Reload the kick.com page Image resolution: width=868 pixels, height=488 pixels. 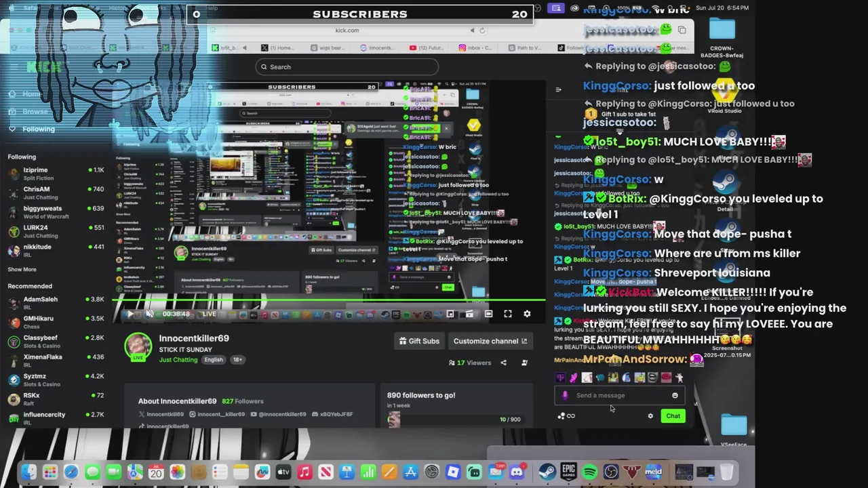tap(482, 30)
